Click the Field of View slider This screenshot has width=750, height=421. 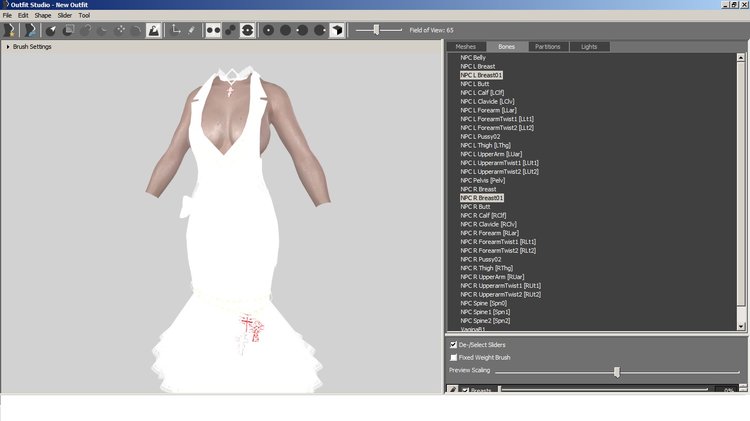coord(376,30)
